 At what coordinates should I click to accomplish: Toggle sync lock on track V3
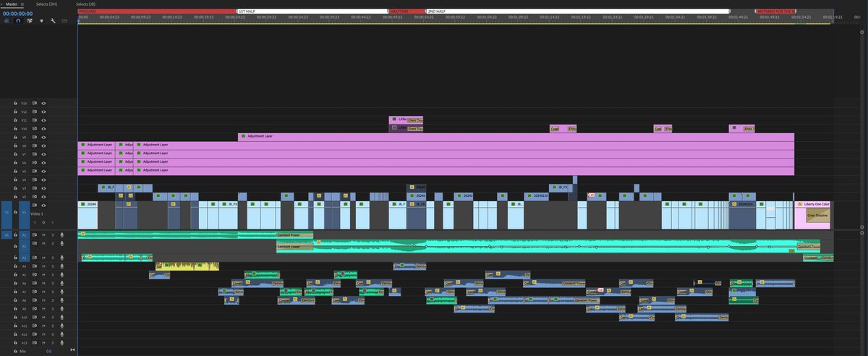point(34,188)
